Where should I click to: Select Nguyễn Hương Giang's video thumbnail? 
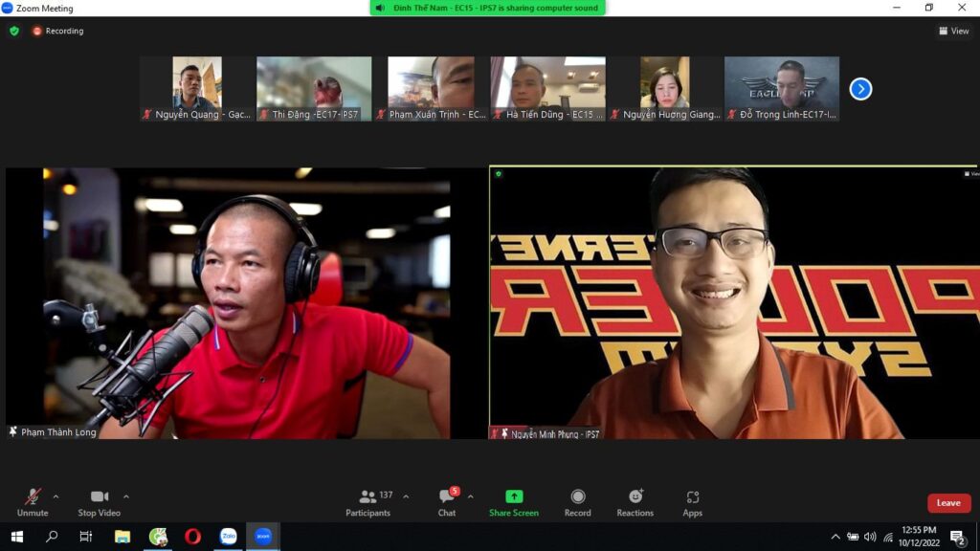click(x=665, y=88)
